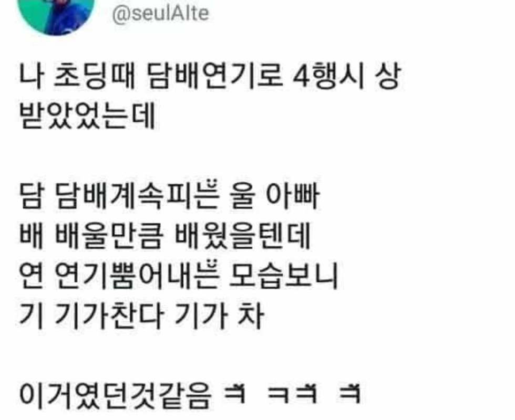Select the single letter '배' starting line two
515x420 pixels.
tap(31, 236)
